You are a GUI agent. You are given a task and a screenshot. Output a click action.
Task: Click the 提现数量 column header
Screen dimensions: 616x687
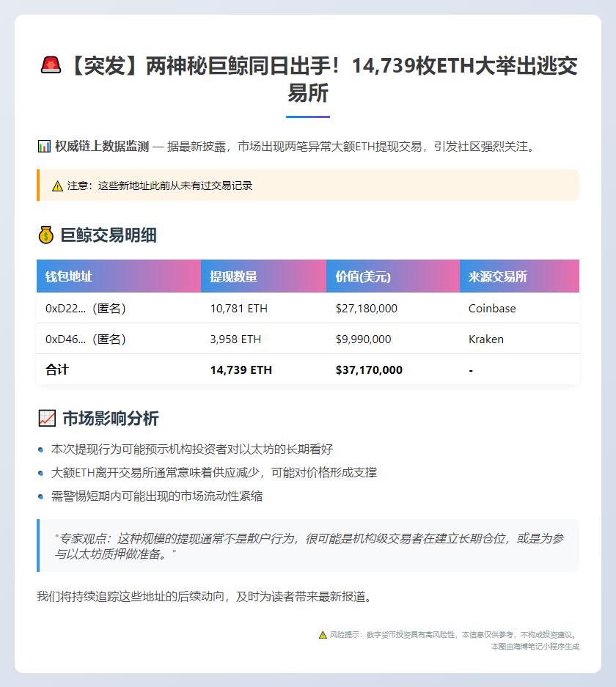264,276
